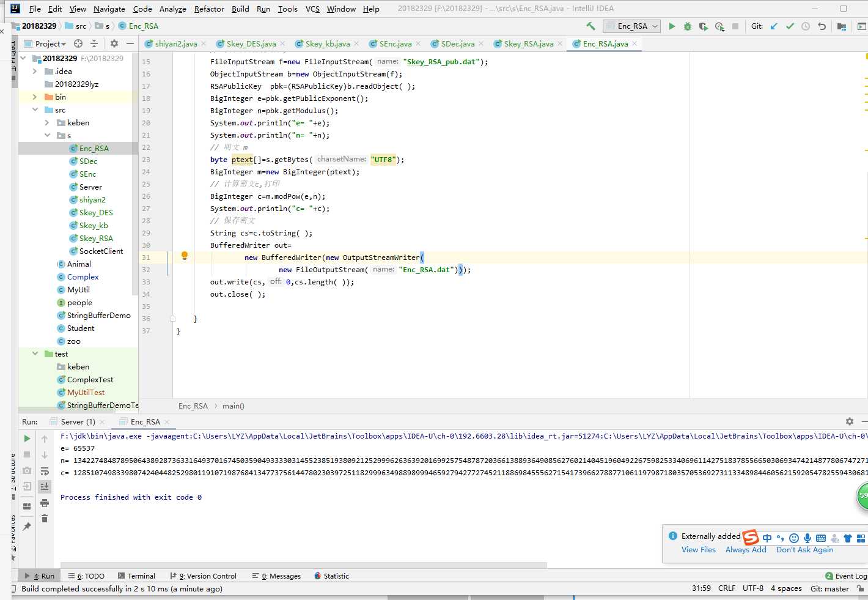Viewport: 868px width, 600px height.
Task: Open Project panel settings gear
Action: click(x=114, y=43)
